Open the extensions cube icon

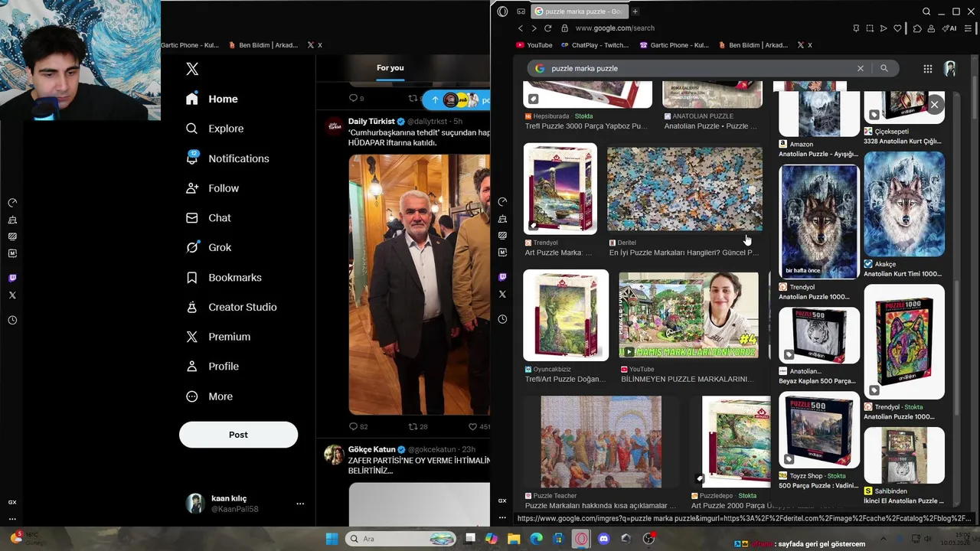click(917, 28)
